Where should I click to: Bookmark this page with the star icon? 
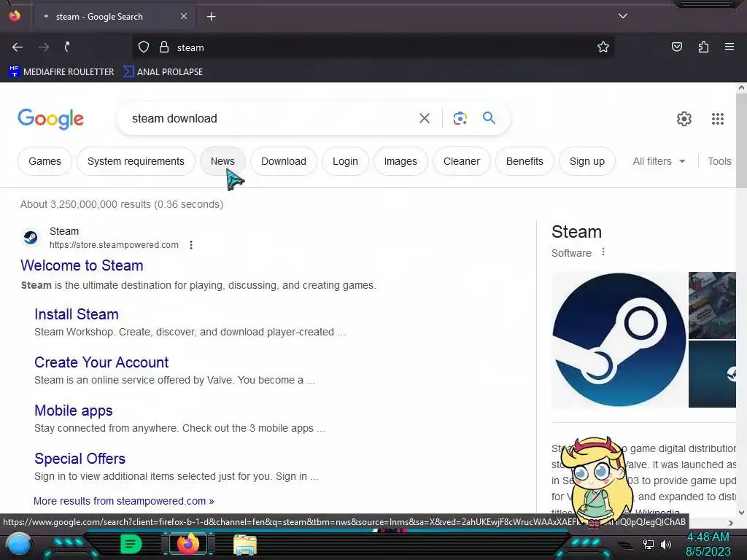[x=603, y=47]
